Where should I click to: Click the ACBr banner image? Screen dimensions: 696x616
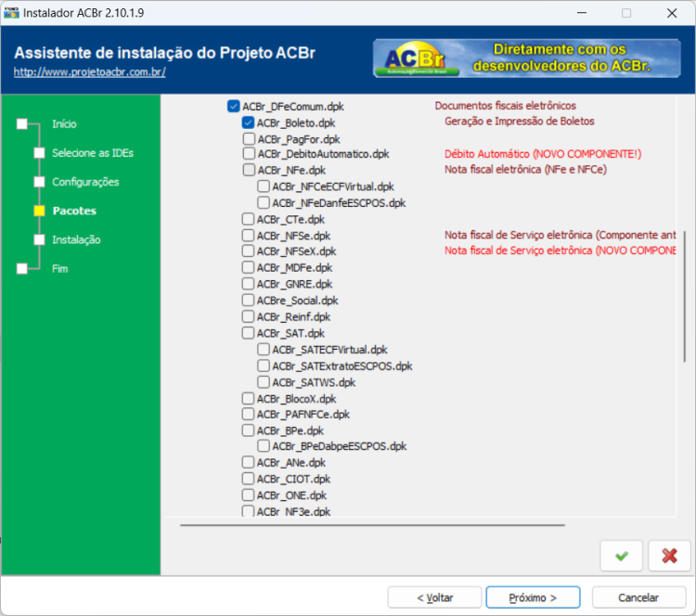coord(527,58)
